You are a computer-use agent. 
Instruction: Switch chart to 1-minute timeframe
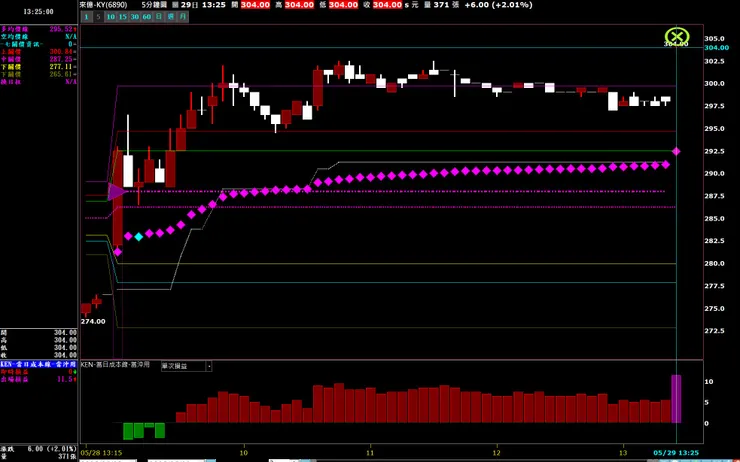(86, 17)
